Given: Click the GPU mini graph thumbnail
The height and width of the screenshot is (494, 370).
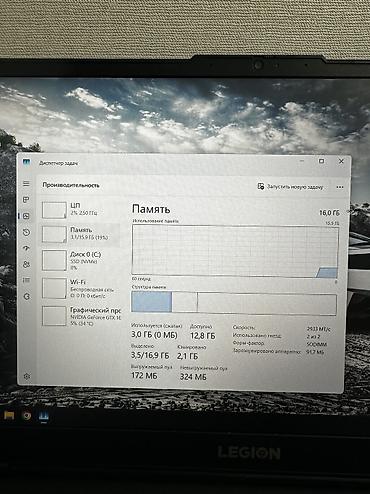Looking at the screenshot, I should 54,316.
